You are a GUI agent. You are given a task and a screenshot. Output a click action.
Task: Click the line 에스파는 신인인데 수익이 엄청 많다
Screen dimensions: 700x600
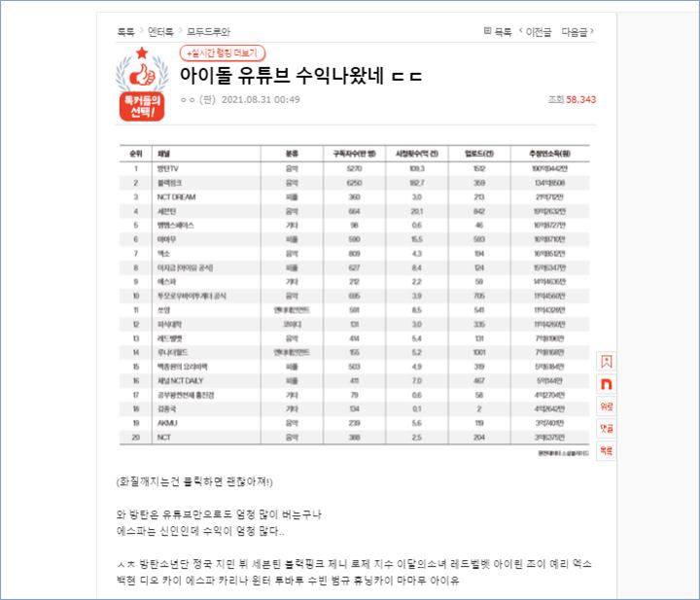point(200,531)
